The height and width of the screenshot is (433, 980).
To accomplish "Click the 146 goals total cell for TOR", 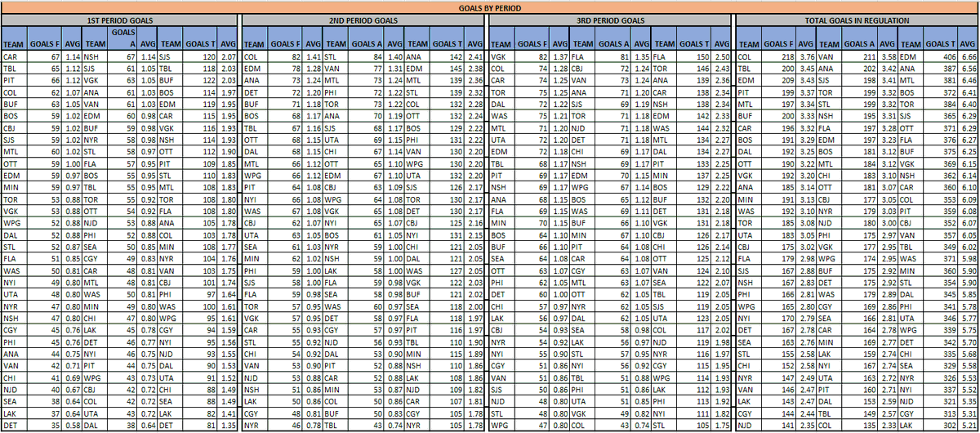I will tap(693, 69).
